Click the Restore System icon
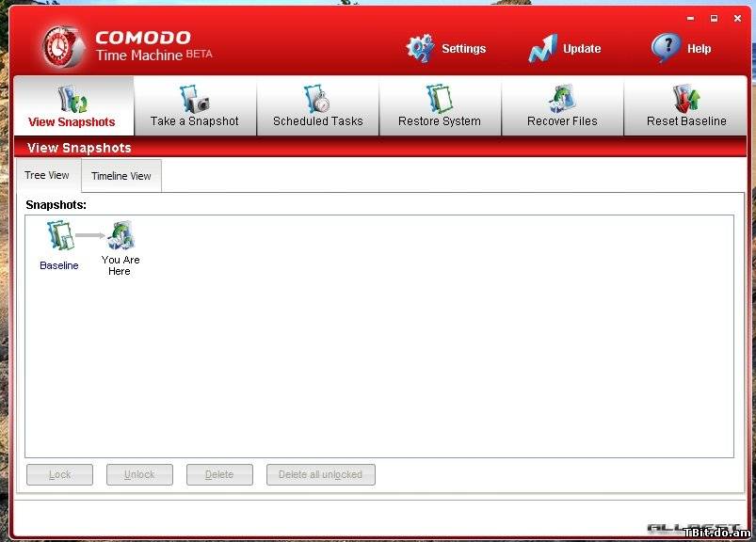Viewport: 756px width, 542px height. point(440,99)
